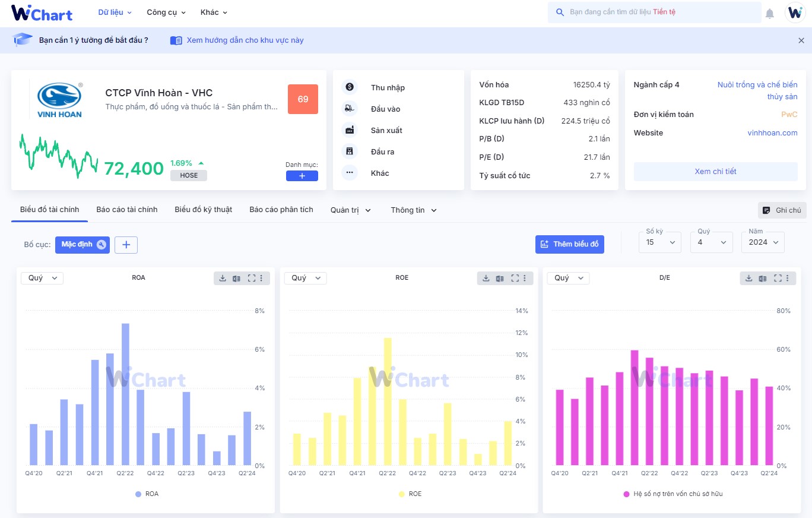This screenshot has width=812, height=518.
Task: Change D/E chart period from Quý
Action: point(569,278)
